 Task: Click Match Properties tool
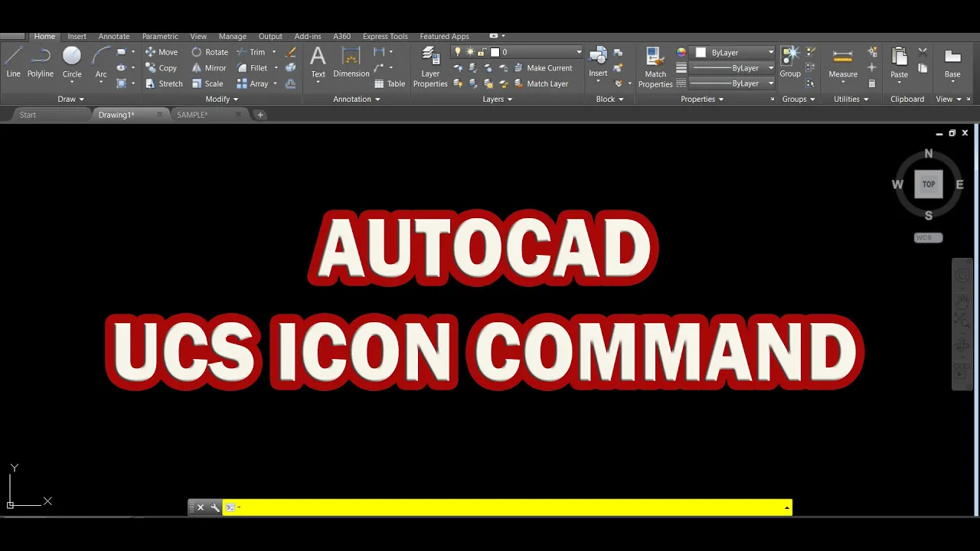click(655, 67)
